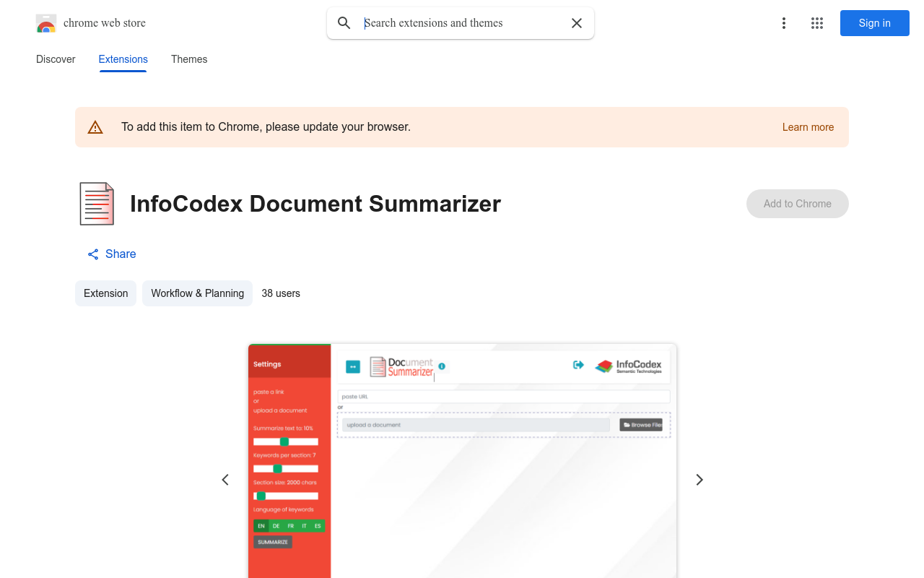The image size is (924, 578).
Task: Click the disabled Add to Chrome button
Action: pyautogui.click(x=798, y=204)
